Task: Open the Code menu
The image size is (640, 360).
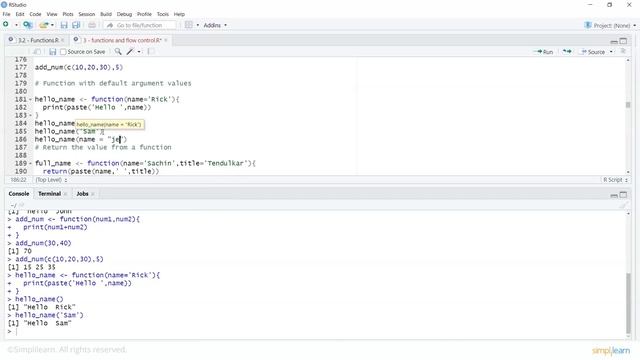Action: [35, 14]
